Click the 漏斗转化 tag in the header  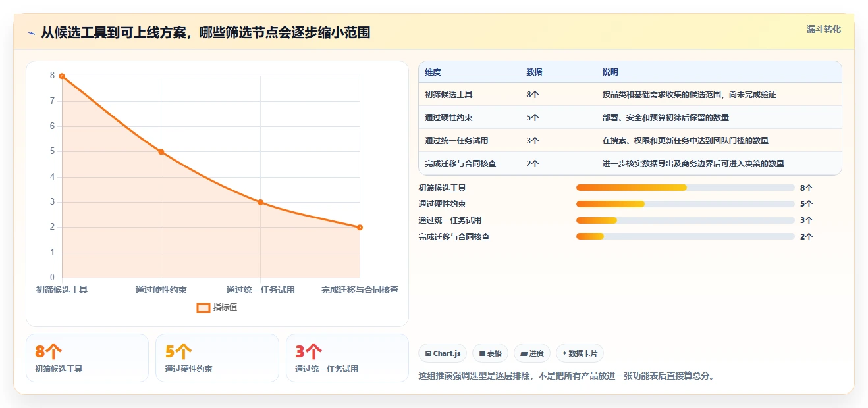(x=824, y=29)
